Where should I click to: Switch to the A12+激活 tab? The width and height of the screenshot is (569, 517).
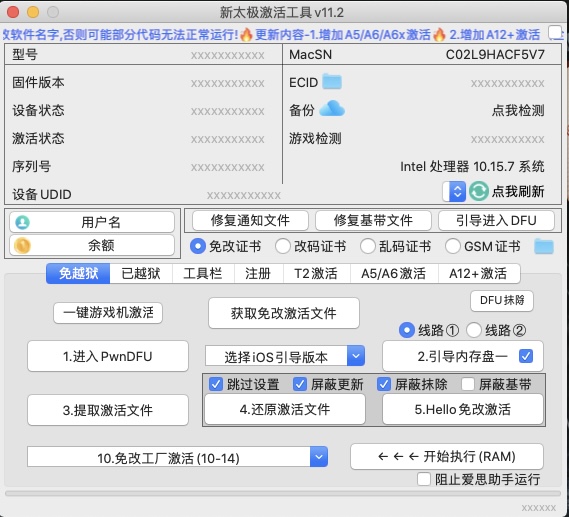pyautogui.click(x=478, y=274)
